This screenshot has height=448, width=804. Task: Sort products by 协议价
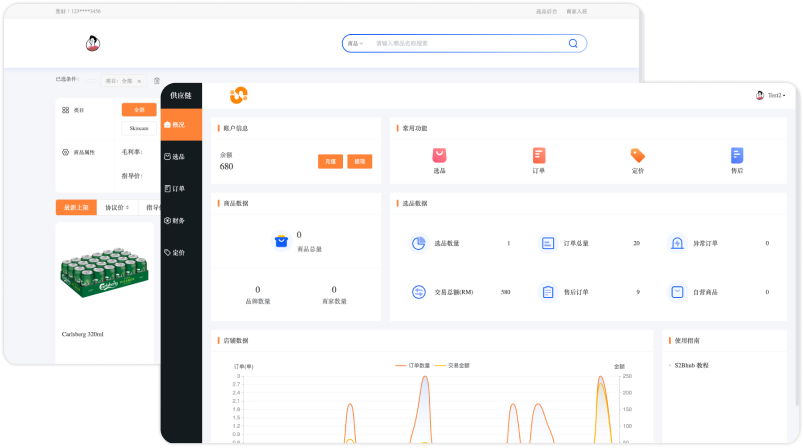point(115,207)
